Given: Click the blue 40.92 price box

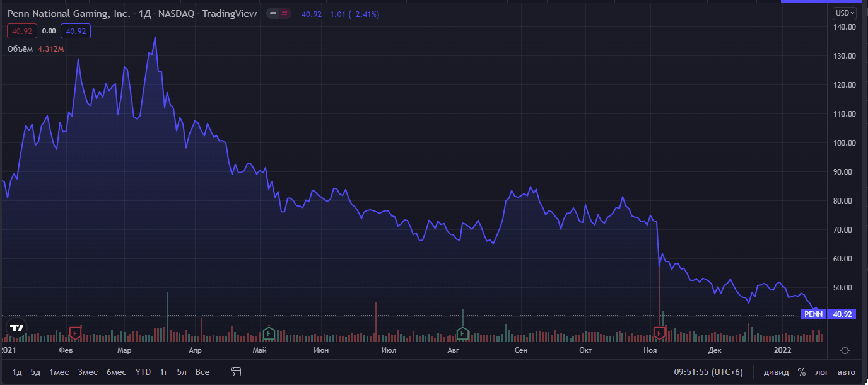Looking at the screenshot, I should coord(76,31).
